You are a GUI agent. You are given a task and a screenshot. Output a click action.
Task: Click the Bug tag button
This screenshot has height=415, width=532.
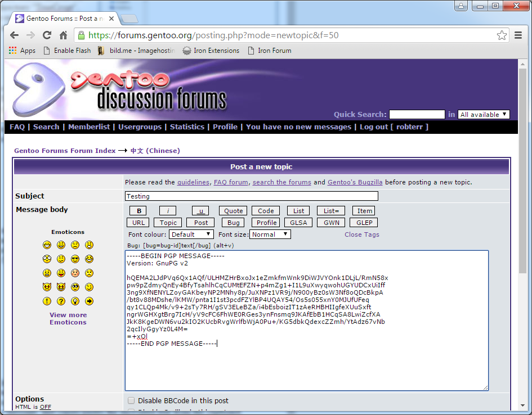point(233,223)
